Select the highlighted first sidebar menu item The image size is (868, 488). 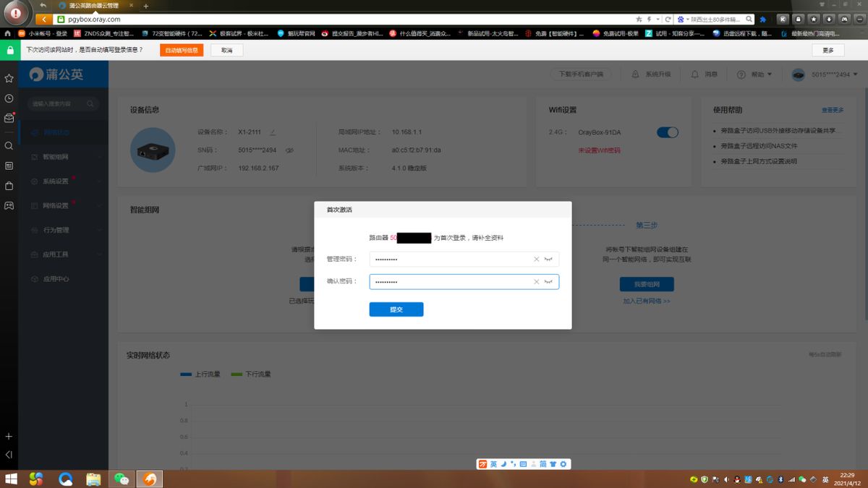(64, 132)
